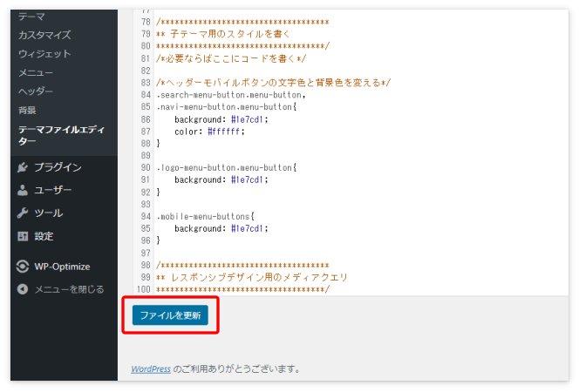579x392 pixels.
Task: Open the ユーザー menu label
Action: 53,190
